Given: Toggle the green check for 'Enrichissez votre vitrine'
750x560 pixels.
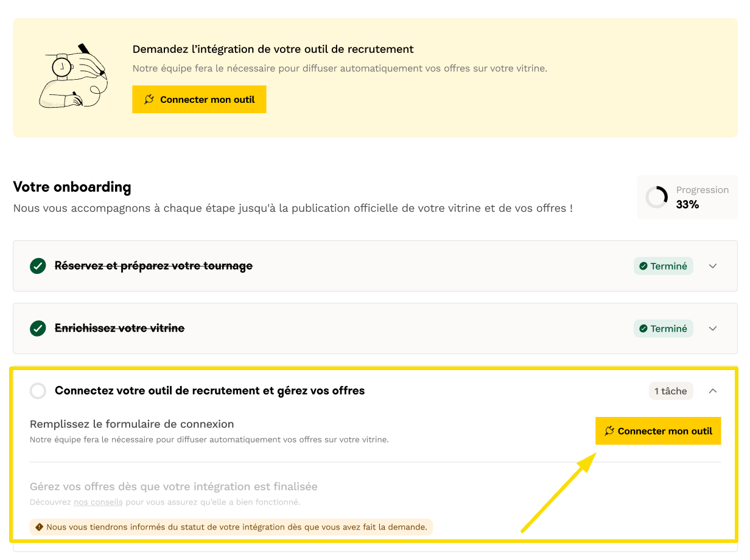Looking at the screenshot, I should 38,329.
